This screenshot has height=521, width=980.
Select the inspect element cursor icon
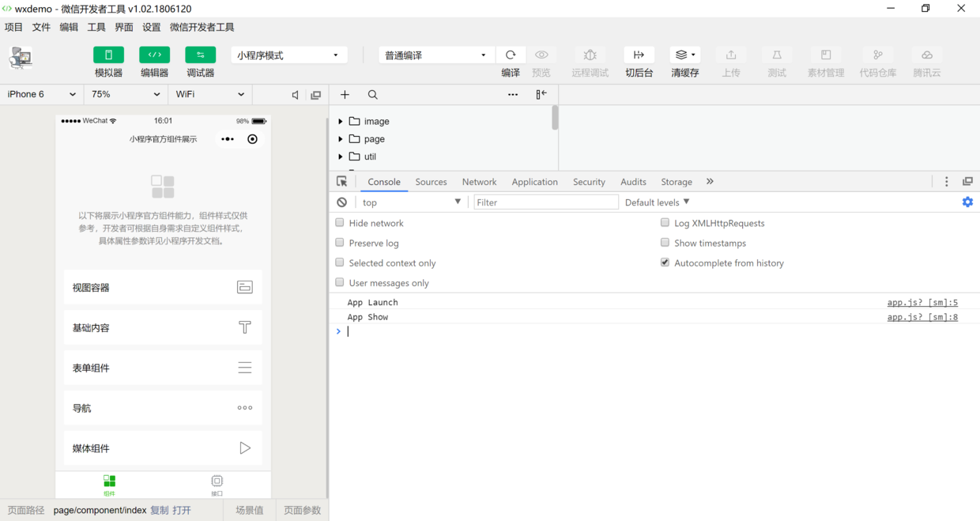pyautogui.click(x=342, y=181)
